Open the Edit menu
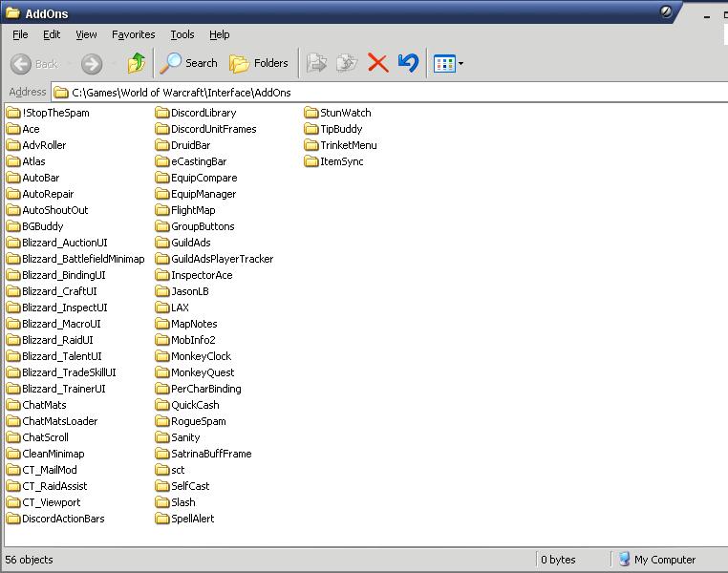The image size is (728, 573). (x=52, y=34)
